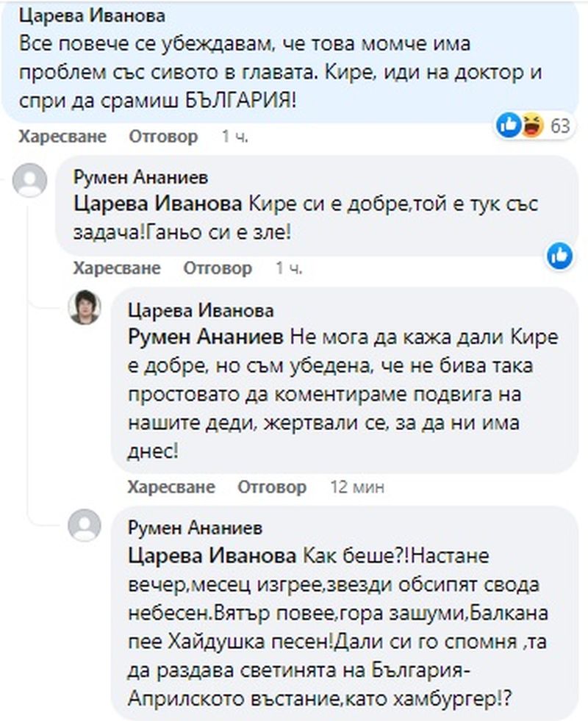Screen dimensions: 588x721
Task: Click the gray default avatar beside the 'Как беше' reply
Action: click(x=85, y=526)
